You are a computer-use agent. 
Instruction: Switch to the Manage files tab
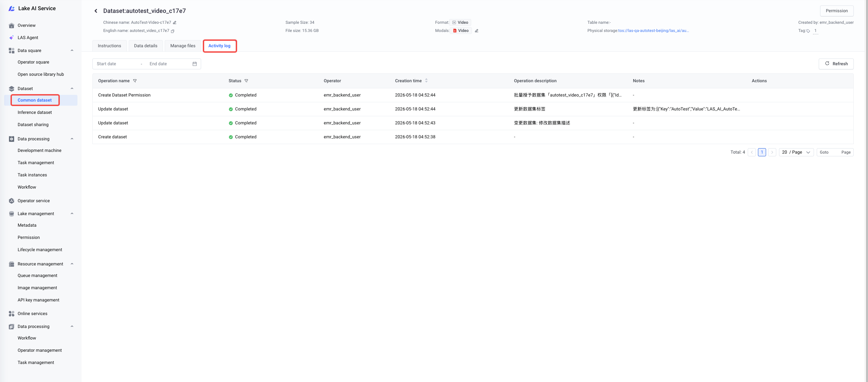click(183, 46)
